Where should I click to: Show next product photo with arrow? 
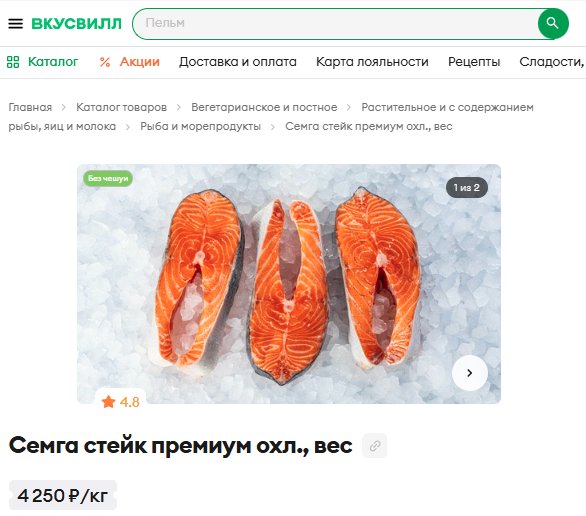point(470,373)
